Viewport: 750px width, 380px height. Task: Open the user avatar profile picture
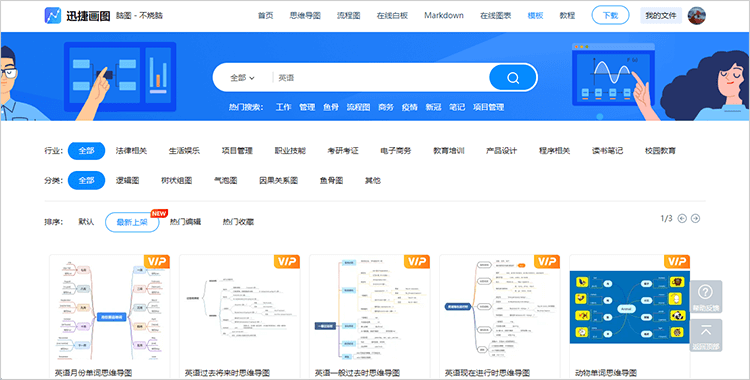click(696, 15)
